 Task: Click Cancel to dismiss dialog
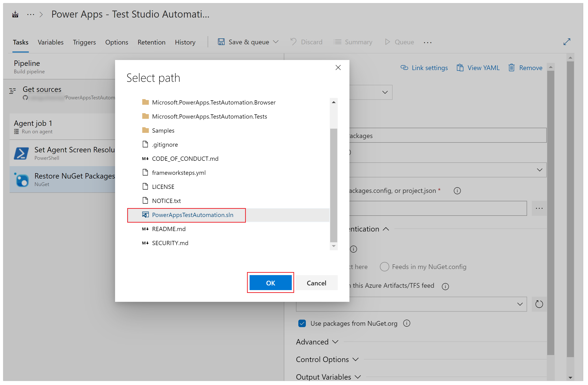316,282
